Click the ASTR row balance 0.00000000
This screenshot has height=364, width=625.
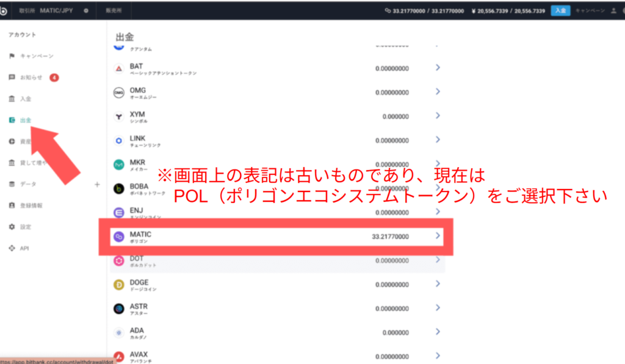[x=392, y=309]
